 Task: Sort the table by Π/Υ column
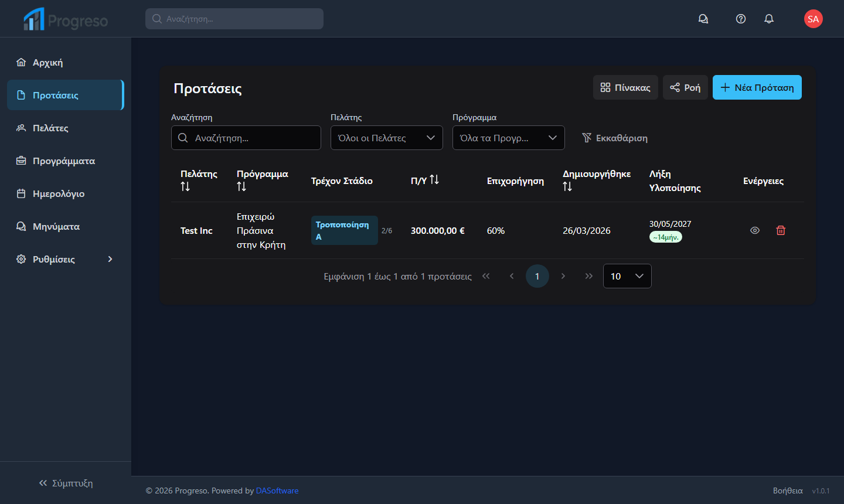[x=434, y=180]
